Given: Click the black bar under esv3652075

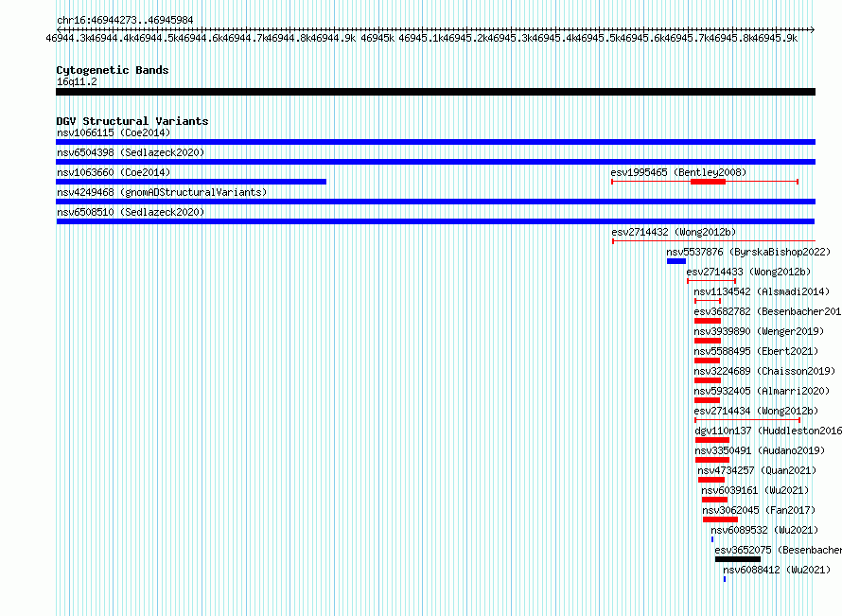Looking at the screenshot, I should (x=738, y=559).
